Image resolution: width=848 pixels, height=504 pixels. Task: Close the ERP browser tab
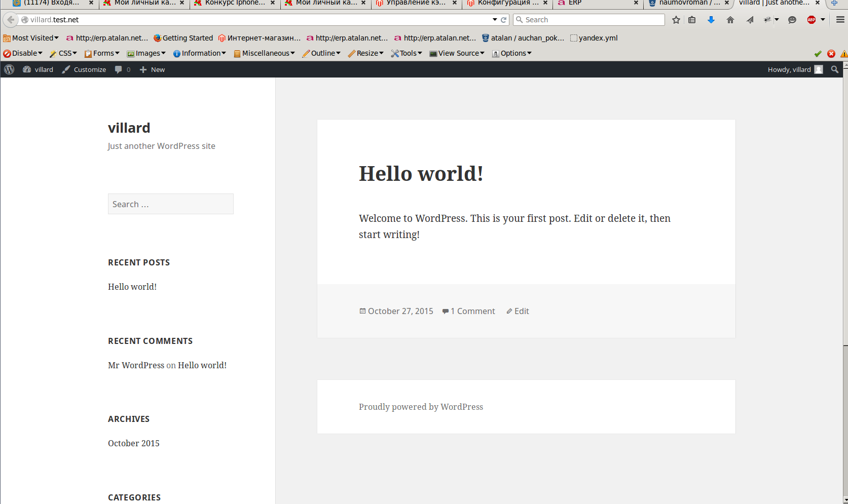[x=636, y=3]
